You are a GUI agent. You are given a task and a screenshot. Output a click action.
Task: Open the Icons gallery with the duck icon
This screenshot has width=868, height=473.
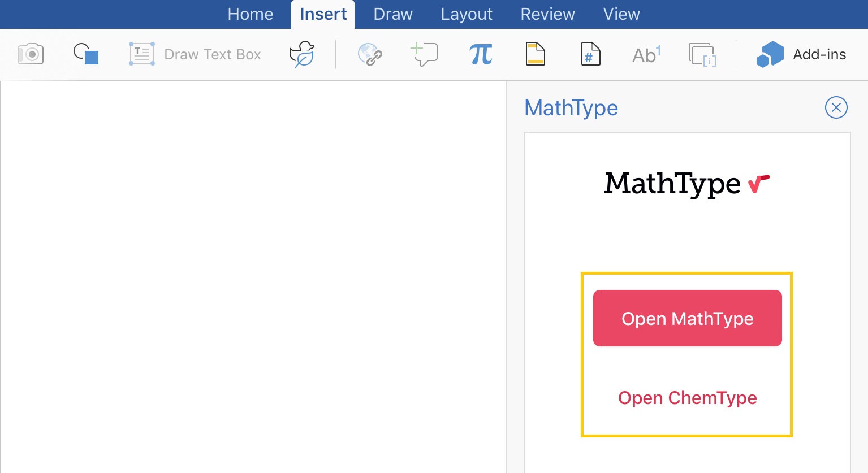[302, 54]
